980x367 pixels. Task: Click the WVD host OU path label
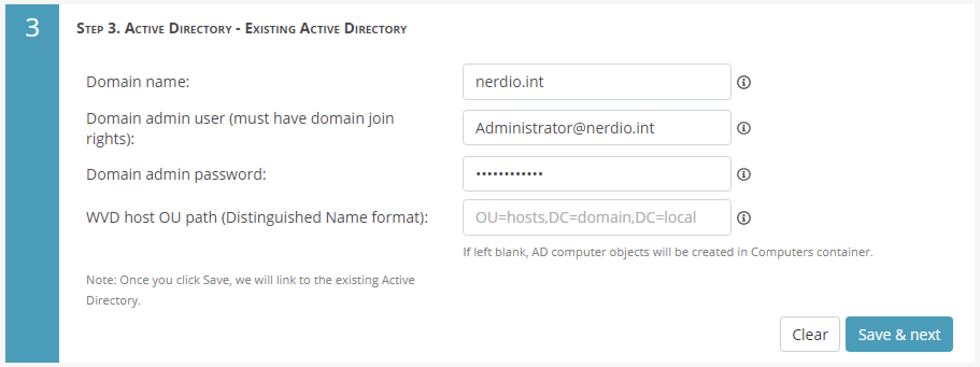click(257, 217)
